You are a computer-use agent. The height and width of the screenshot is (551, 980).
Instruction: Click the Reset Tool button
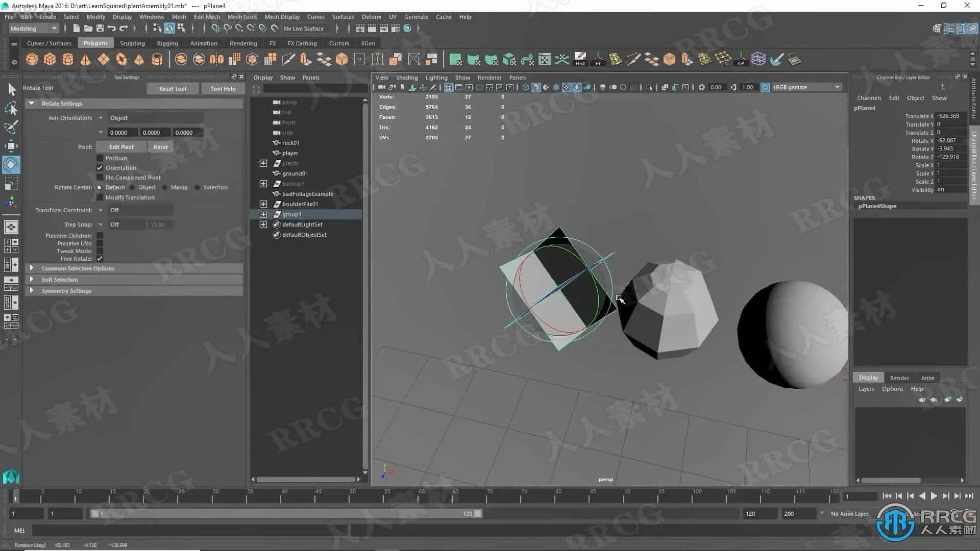(x=173, y=89)
